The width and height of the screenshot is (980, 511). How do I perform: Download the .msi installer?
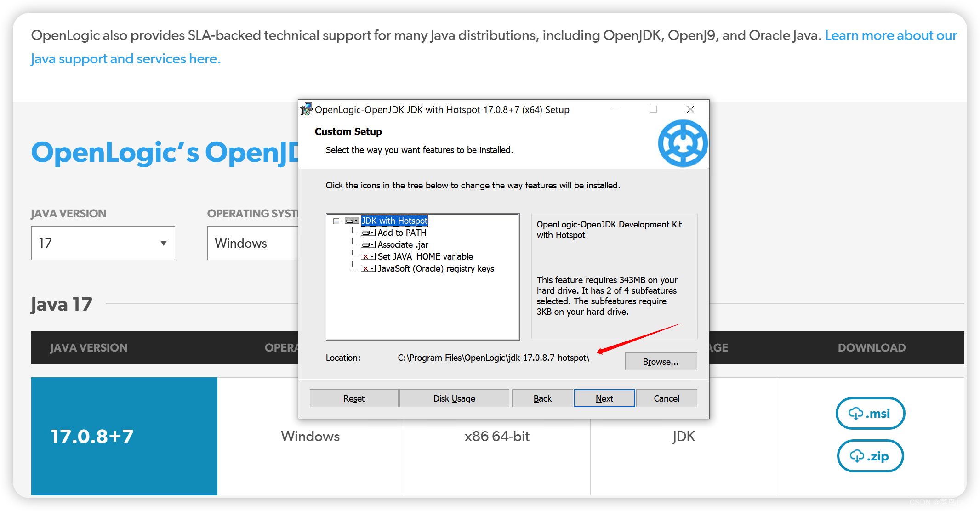[870, 414]
